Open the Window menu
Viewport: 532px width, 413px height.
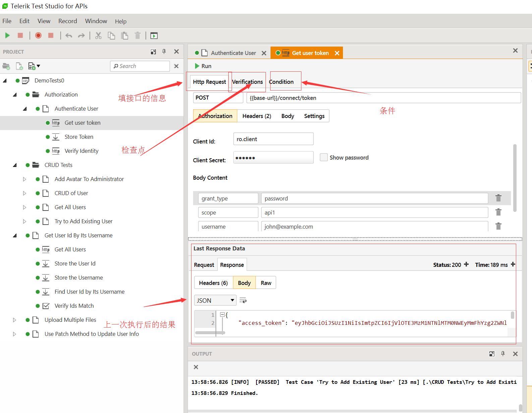pos(96,21)
